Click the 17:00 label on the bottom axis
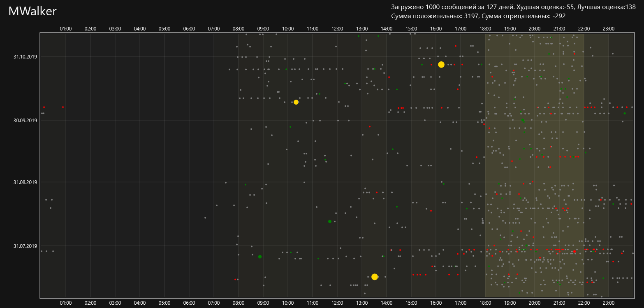 [461, 303]
